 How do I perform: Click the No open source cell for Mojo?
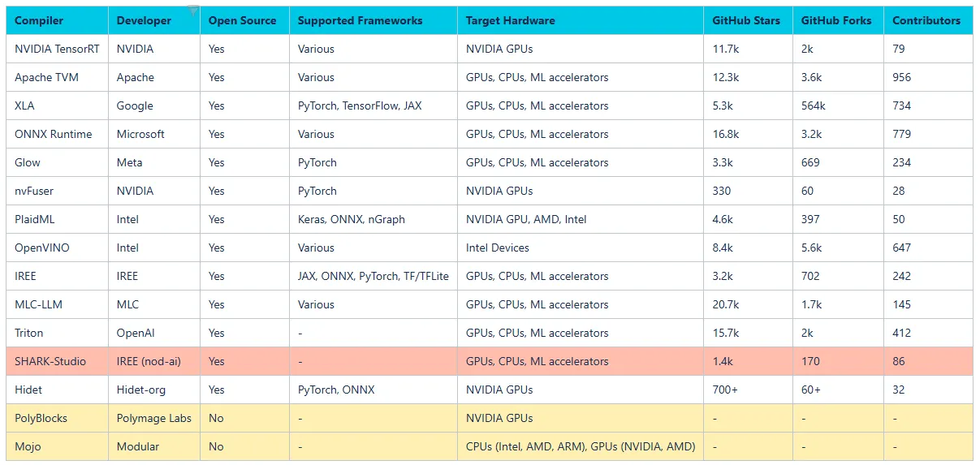[245, 446]
